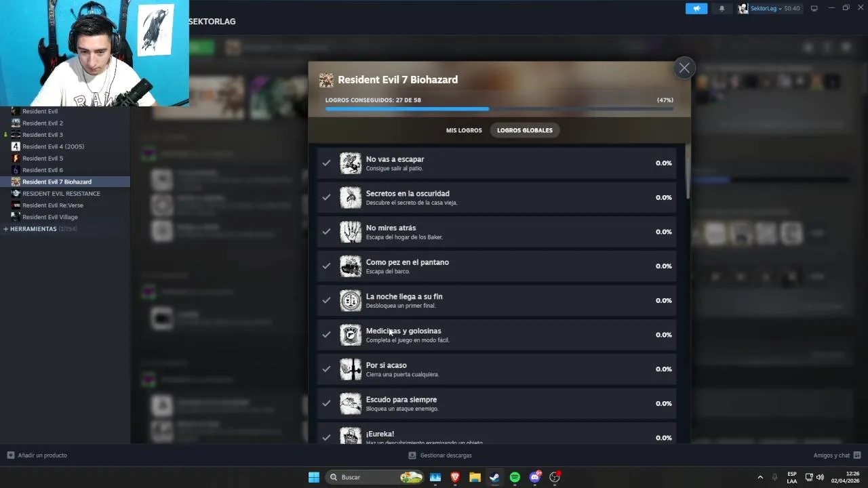Click the checkmark beside 'No mires atrás'
The width and height of the screenshot is (868, 488).
(326, 232)
